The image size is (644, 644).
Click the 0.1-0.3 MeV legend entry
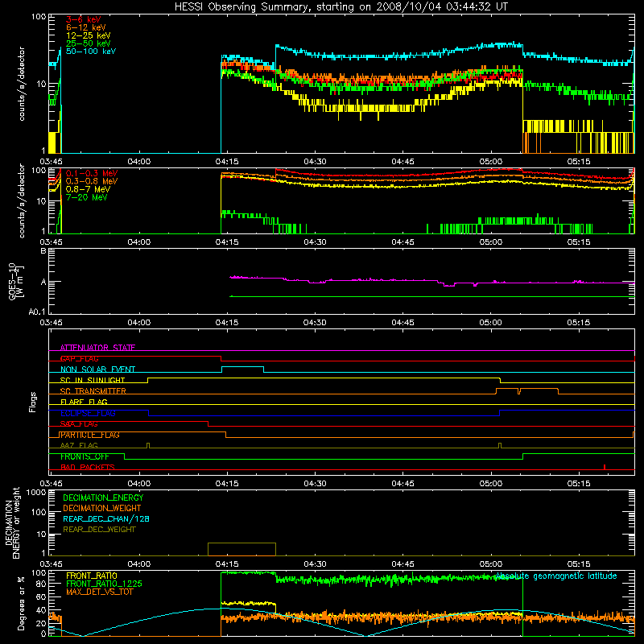tap(92, 173)
